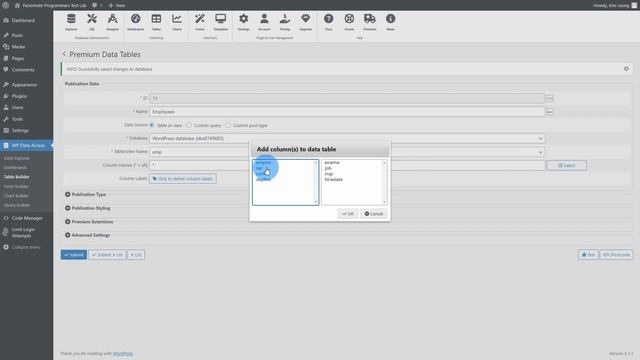Open the Docs question mark icon
Image resolution: width=640 pixels, height=360 pixels.
pyautogui.click(x=329, y=22)
